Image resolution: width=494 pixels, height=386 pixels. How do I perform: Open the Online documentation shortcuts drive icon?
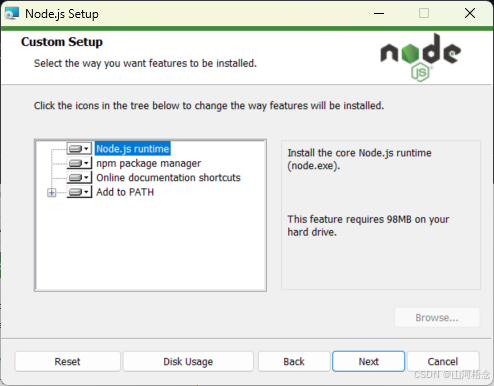[79, 178]
